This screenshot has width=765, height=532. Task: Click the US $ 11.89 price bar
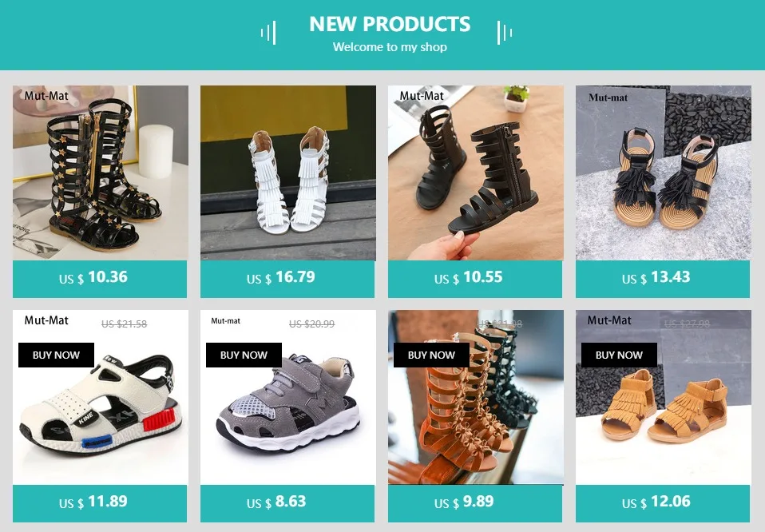(100, 503)
